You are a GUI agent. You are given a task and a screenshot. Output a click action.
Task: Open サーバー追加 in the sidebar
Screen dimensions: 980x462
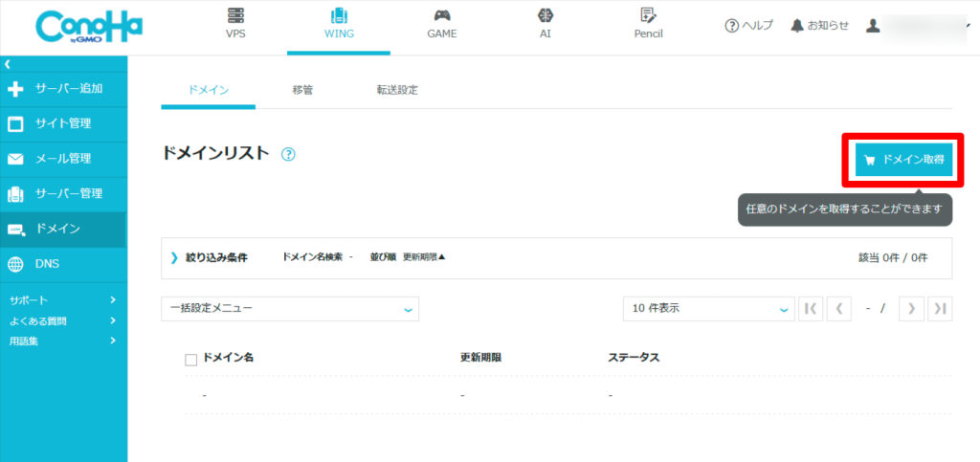pyautogui.click(x=63, y=89)
